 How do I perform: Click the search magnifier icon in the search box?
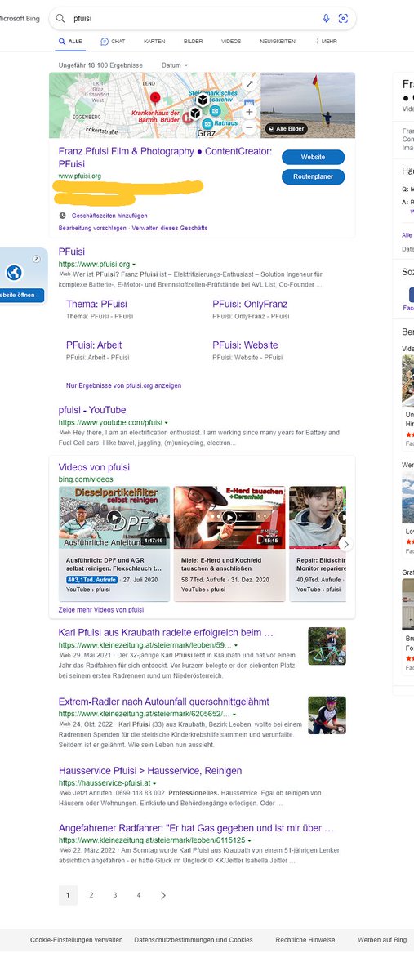click(61, 18)
